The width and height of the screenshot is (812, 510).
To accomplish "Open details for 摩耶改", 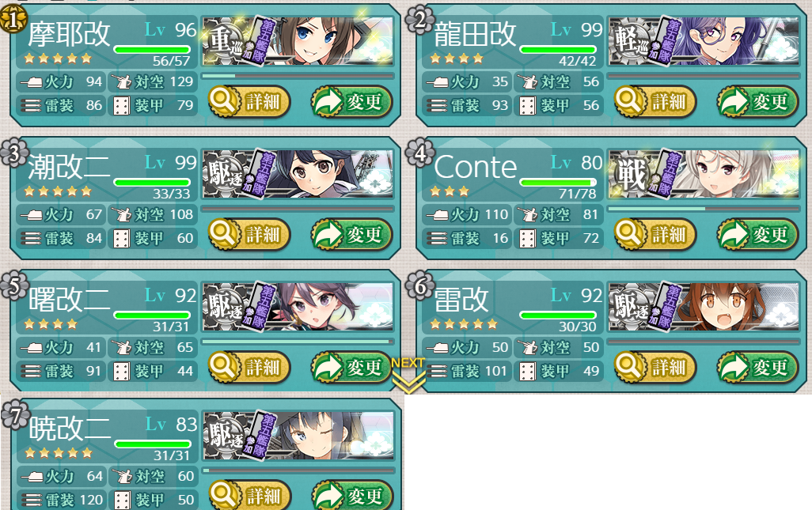I will point(249,101).
